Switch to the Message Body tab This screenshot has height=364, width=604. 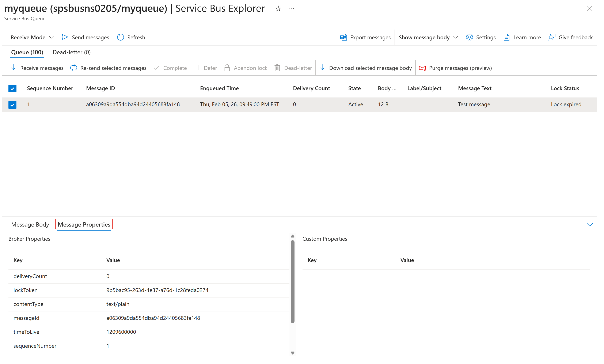[30, 224]
